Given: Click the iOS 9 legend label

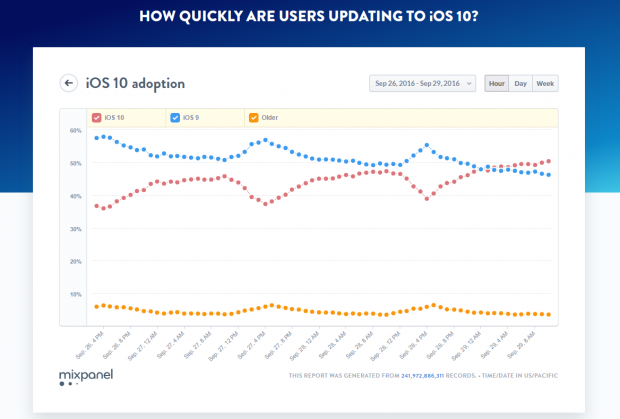Looking at the screenshot, I should 195,118.
